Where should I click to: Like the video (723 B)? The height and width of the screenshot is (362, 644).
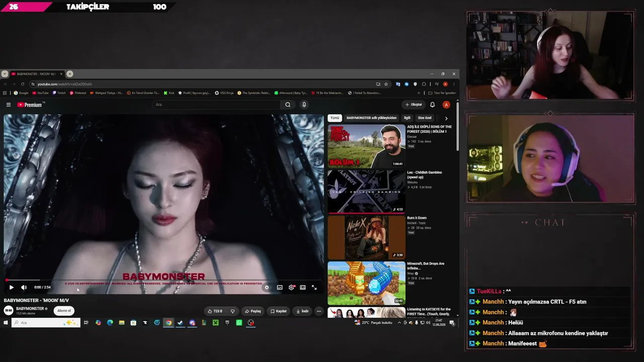pyautogui.click(x=215, y=311)
